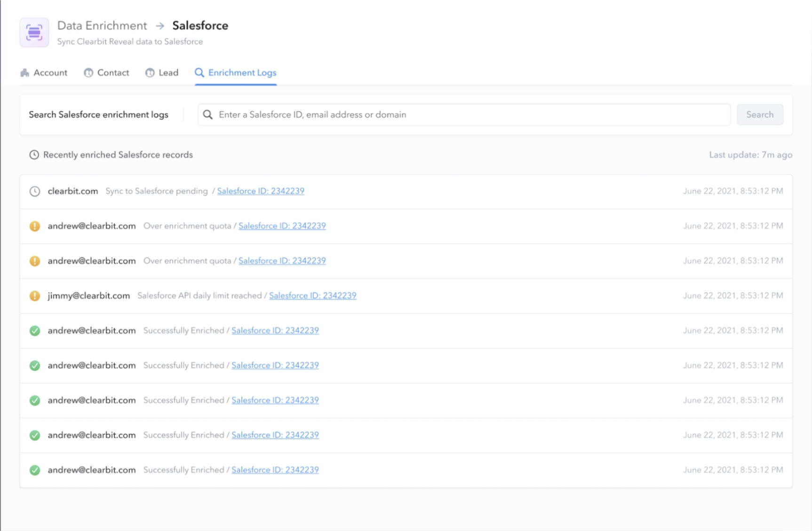Screen dimensions: 812x531
Task: Click last Successfully Enriched status text
Action: point(184,470)
